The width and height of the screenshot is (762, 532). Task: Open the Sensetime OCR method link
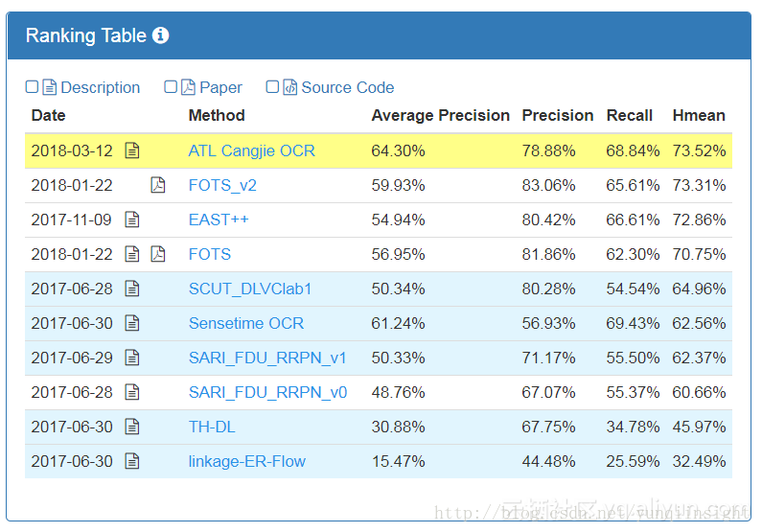coord(246,323)
